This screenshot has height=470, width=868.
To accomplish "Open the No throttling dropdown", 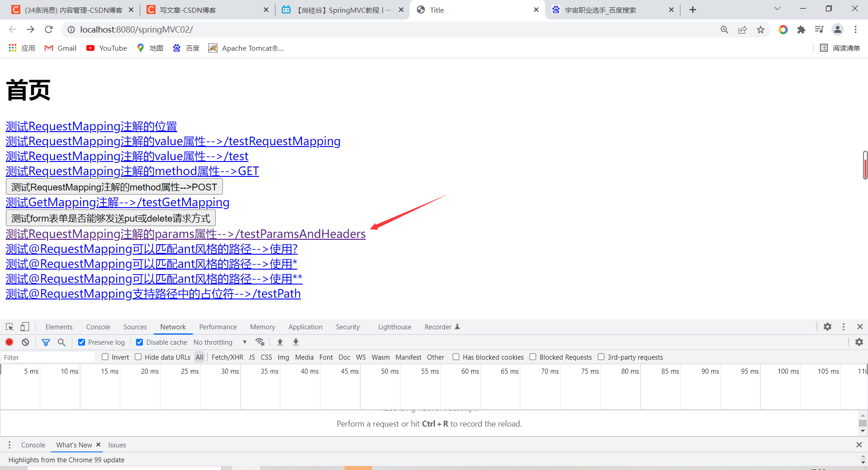I will [x=220, y=342].
